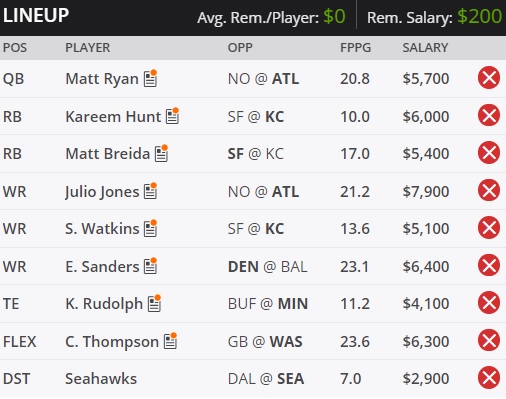Open Matt Ryan's player news note icon
Viewport: 506px width, 399px height.
(150, 78)
